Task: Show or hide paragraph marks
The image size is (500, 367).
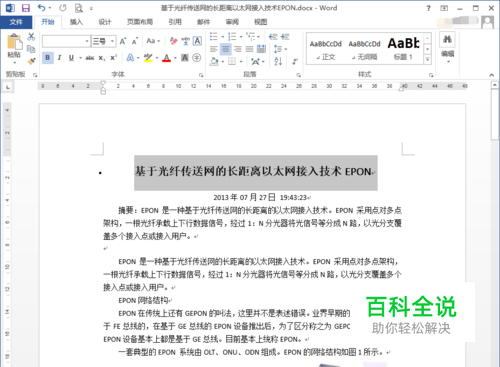Action: (295, 61)
